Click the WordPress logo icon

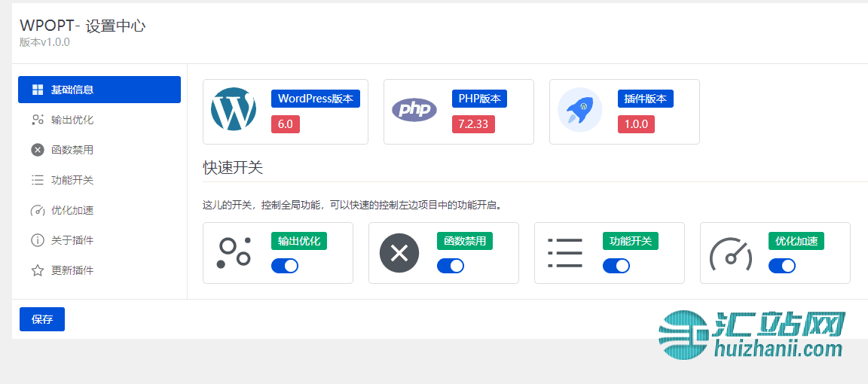(x=234, y=109)
